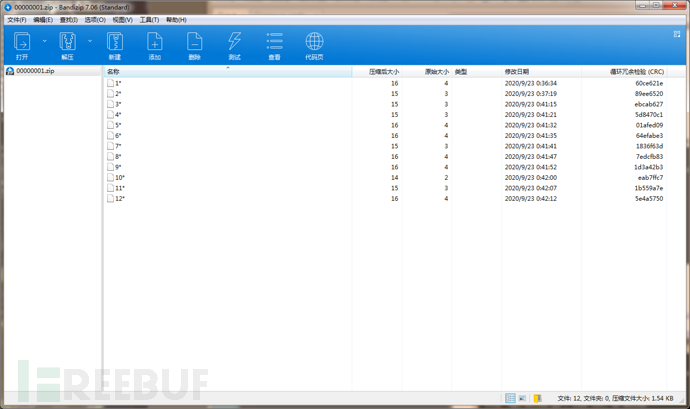The height and width of the screenshot is (409, 690).
Task: Open the Options (O) menu
Action: tap(95, 20)
